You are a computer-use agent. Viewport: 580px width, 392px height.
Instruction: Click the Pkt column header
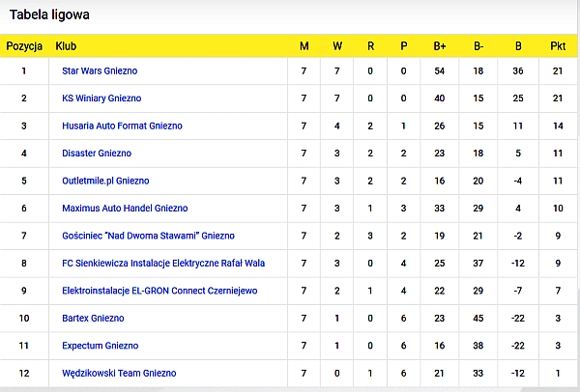(558, 46)
